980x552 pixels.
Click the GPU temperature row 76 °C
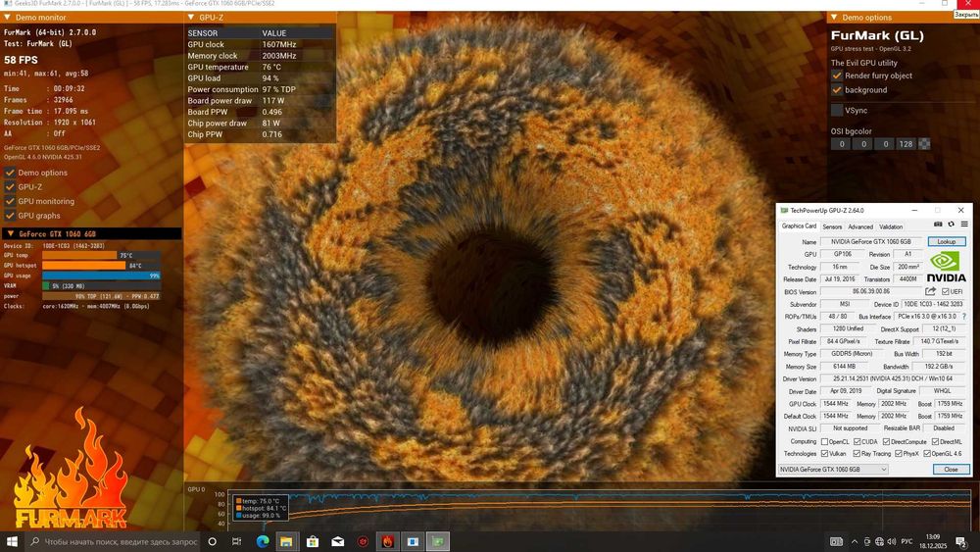pos(260,67)
